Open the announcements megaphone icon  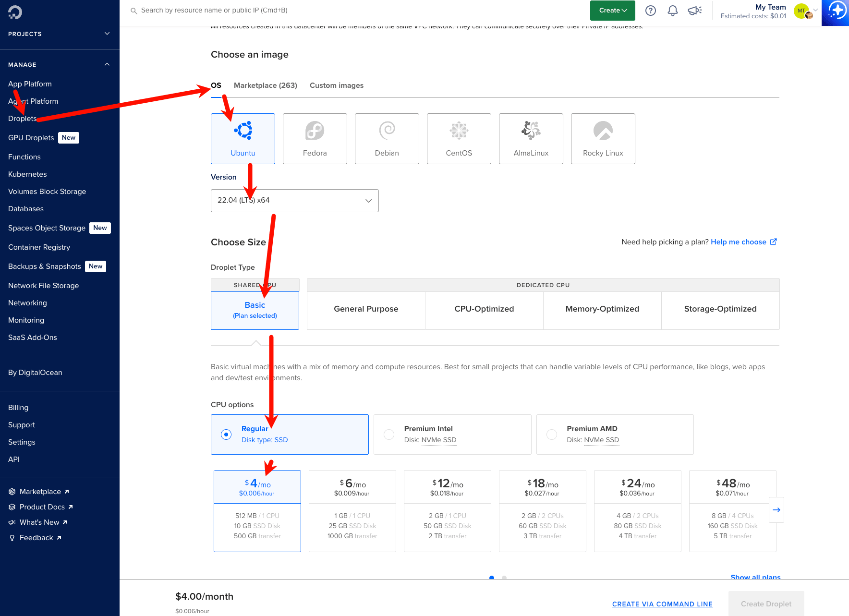pyautogui.click(x=695, y=11)
